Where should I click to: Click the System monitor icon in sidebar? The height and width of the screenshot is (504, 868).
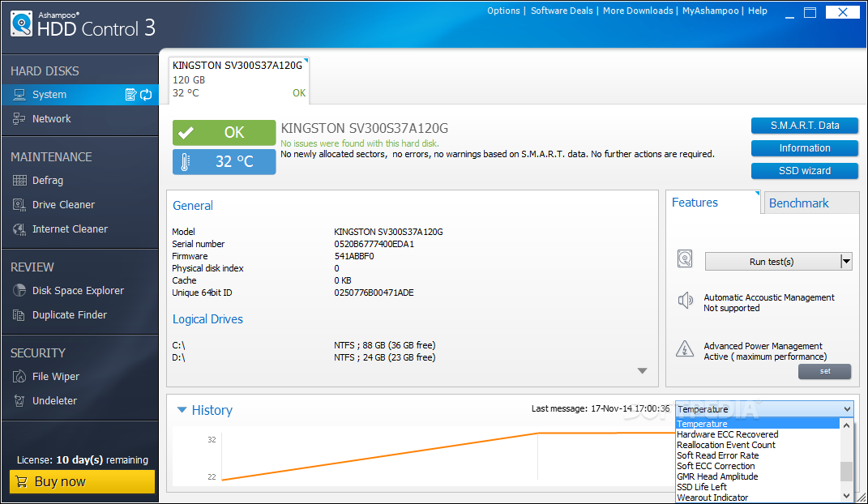click(x=19, y=95)
